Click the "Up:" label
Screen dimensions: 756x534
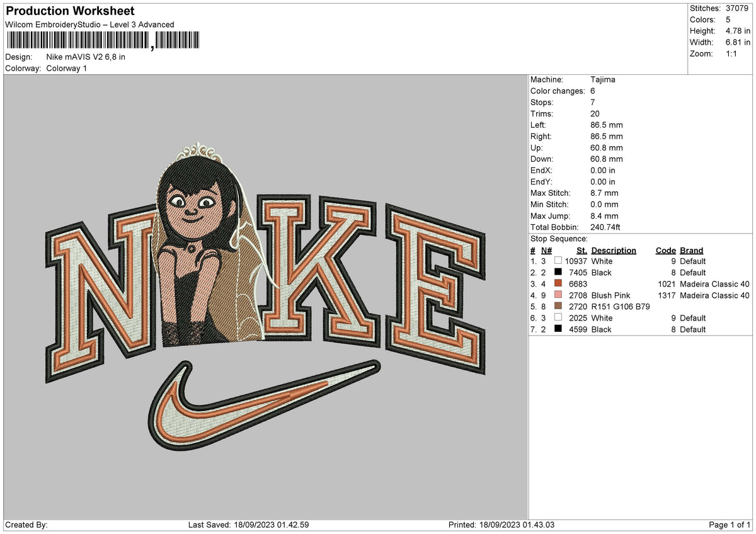point(537,147)
